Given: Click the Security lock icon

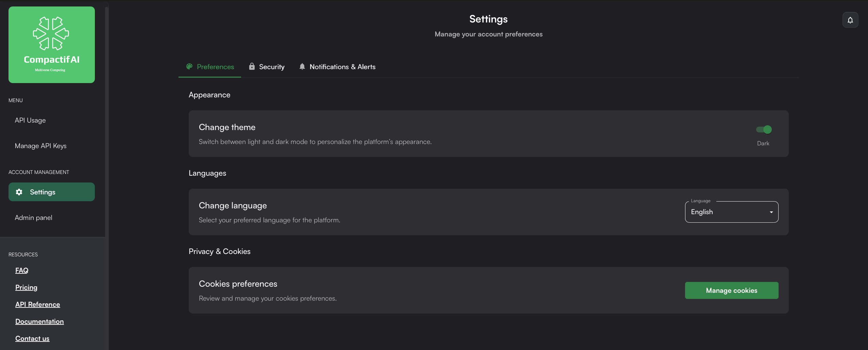Looking at the screenshot, I should point(252,66).
